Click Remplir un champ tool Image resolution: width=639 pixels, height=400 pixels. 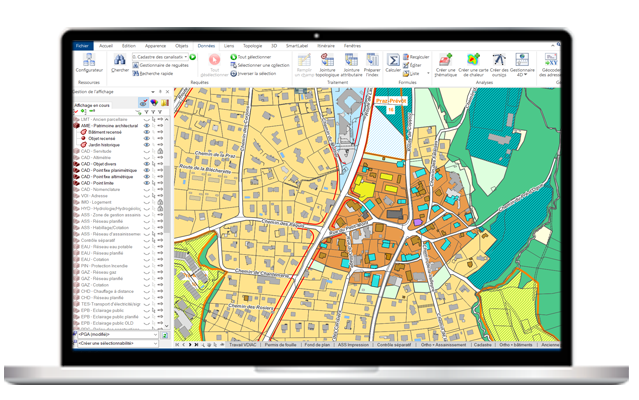(x=304, y=65)
